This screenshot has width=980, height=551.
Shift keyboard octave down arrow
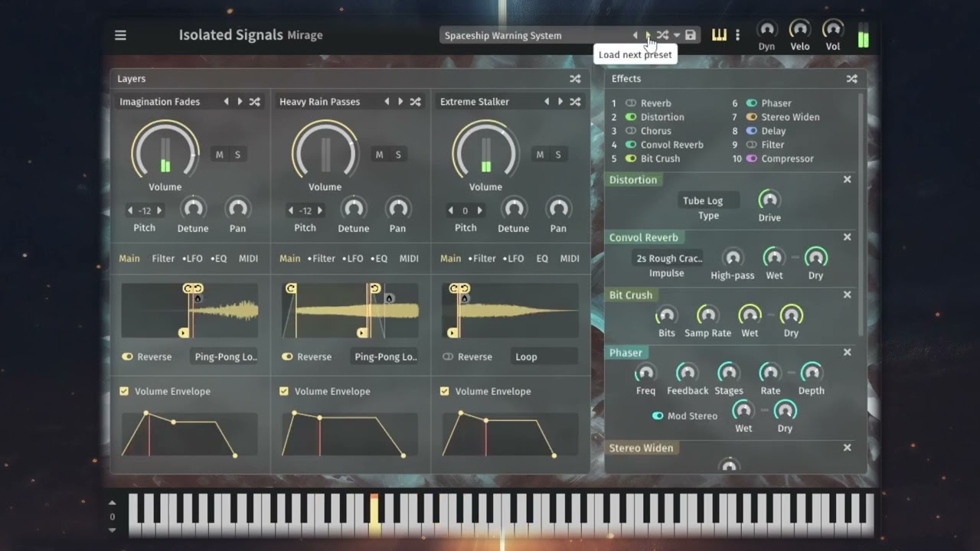[113, 530]
